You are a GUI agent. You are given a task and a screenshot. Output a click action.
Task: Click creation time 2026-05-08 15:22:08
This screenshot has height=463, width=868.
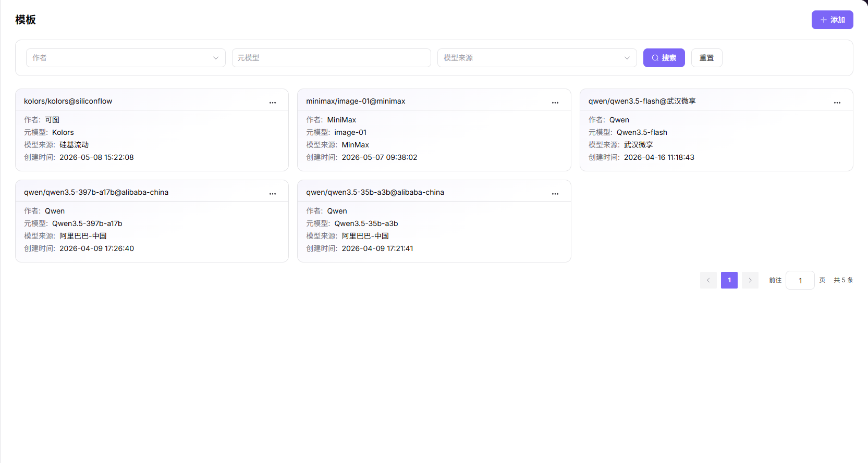[x=96, y=157]
